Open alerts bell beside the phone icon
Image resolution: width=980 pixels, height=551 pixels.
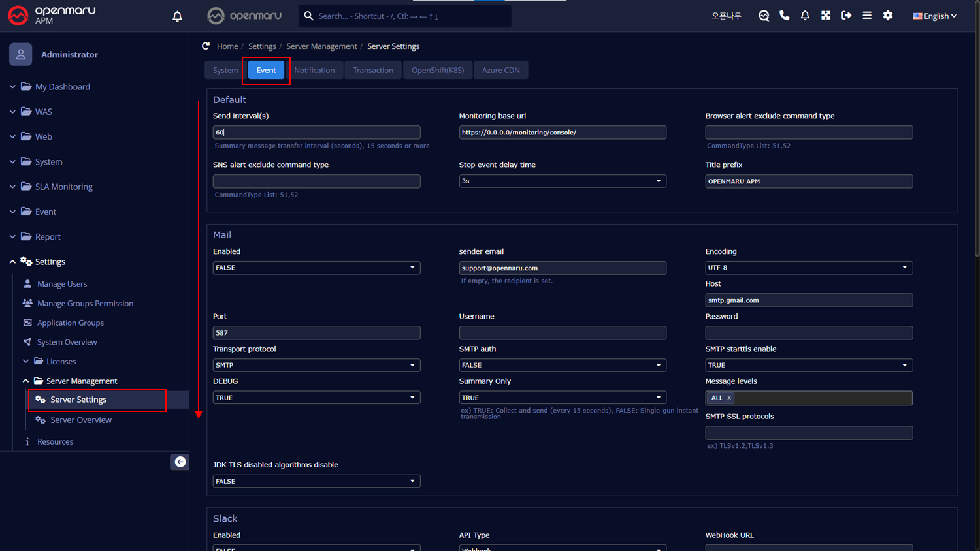coord(805,16)
